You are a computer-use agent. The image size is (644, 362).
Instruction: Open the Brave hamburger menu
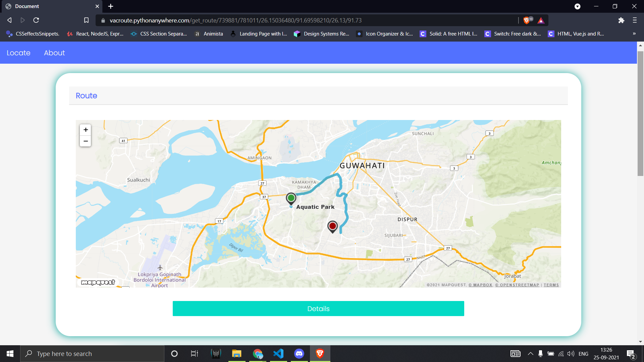635,20
